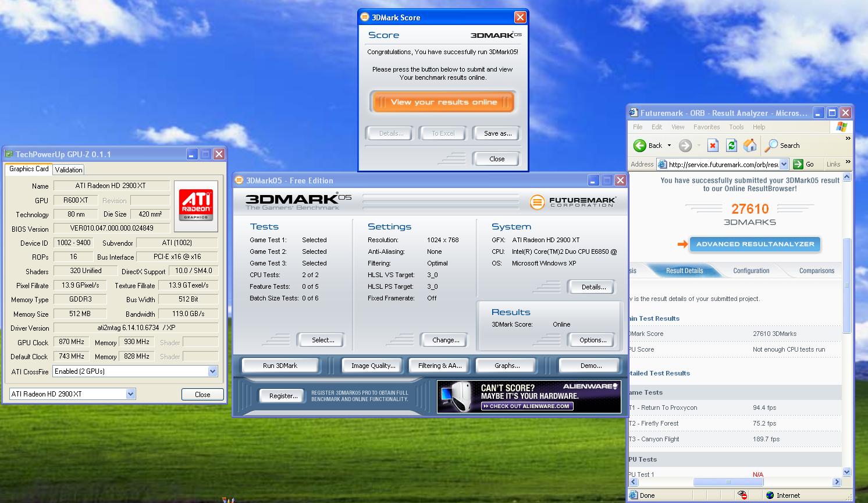The image size is (868, 503).
Task: Open Image Quality... in 3DMark05
Action: point(373,366)
